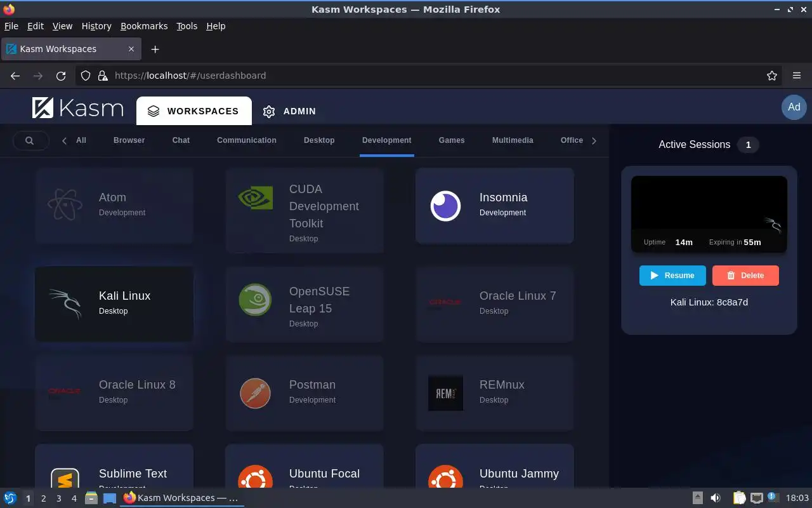Click the network tray icon

coord(756,498)
